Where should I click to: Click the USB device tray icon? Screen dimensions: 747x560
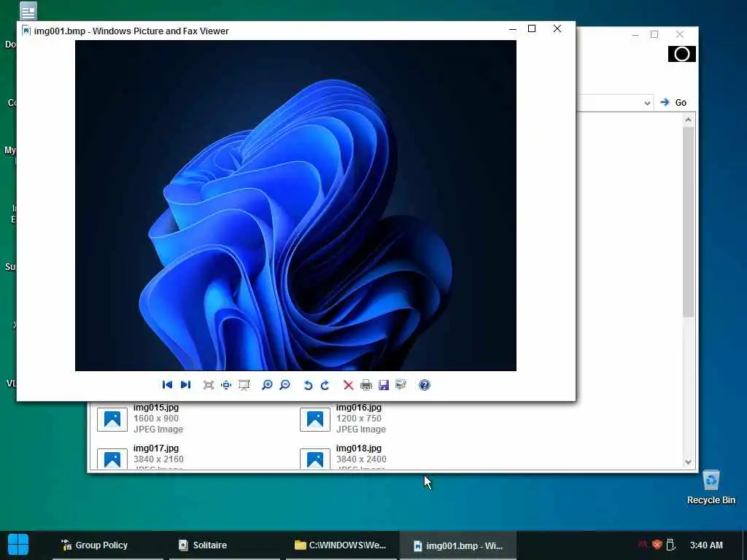click(671, 545)
